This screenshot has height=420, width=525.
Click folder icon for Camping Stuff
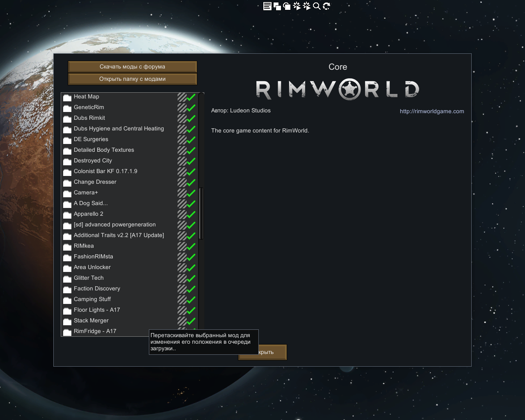click(x=67, y=300)
